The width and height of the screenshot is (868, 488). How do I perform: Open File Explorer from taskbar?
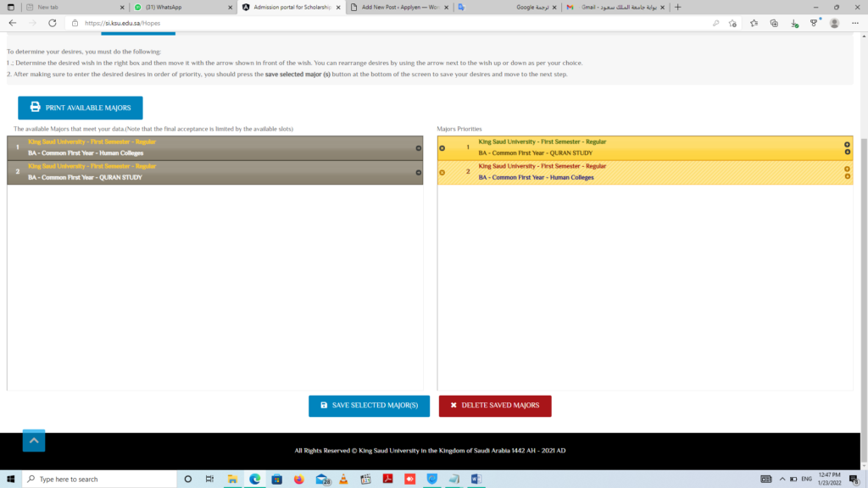(232, 480)
